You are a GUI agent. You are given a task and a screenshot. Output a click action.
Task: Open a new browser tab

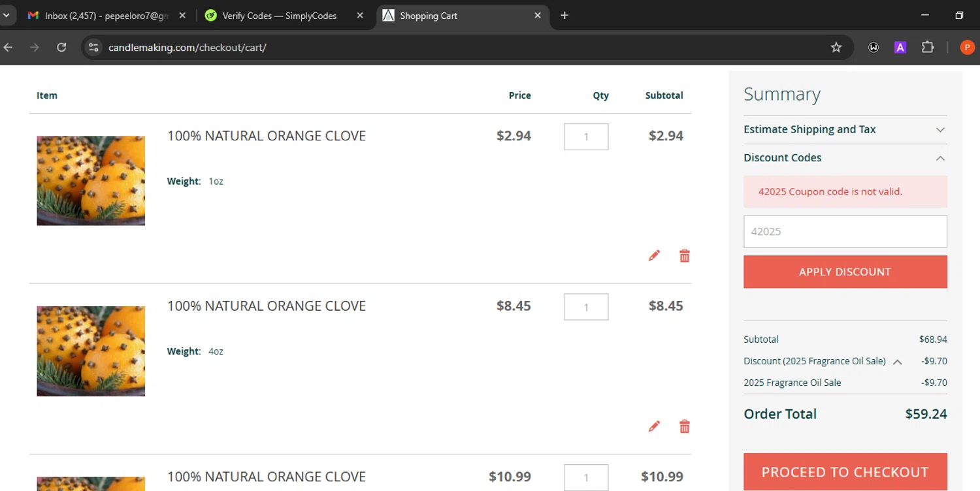(x=564, y=16)
